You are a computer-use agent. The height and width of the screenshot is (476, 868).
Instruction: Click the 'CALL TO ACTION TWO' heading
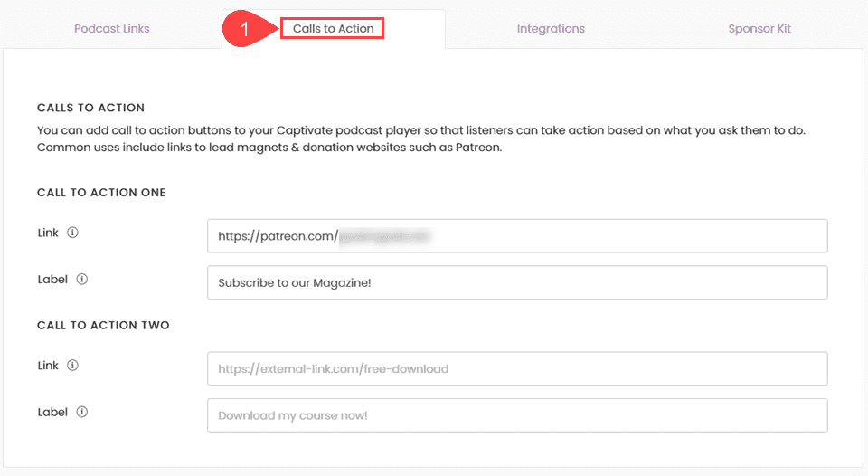point(103,325)
